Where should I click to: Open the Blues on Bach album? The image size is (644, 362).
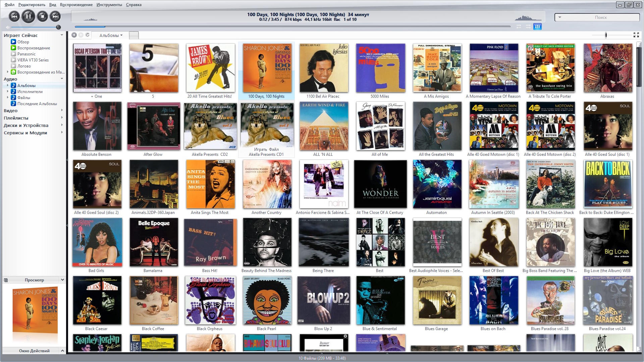[494, 300]
